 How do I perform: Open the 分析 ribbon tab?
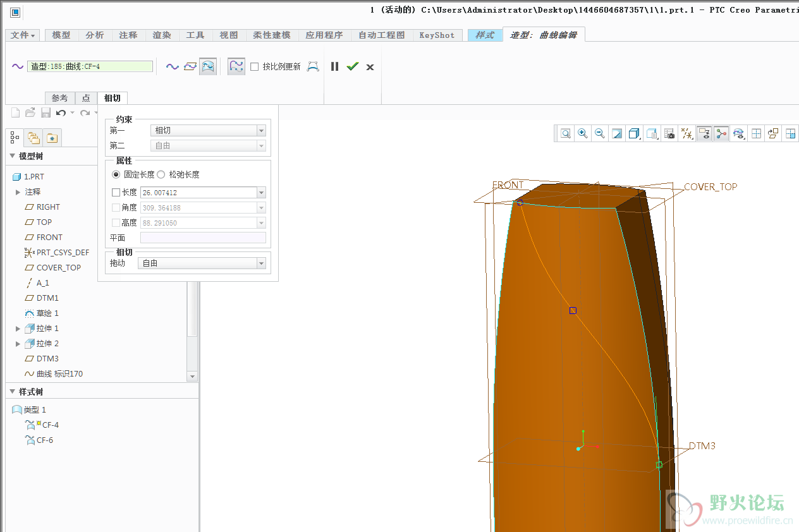coord(95,35)
